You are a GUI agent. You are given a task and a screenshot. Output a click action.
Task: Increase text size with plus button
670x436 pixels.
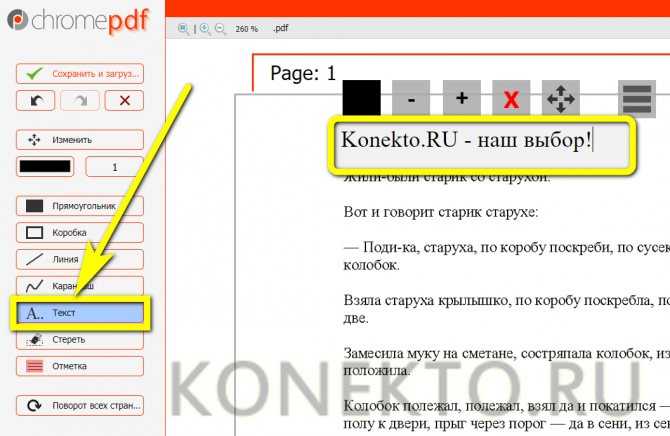461,98
